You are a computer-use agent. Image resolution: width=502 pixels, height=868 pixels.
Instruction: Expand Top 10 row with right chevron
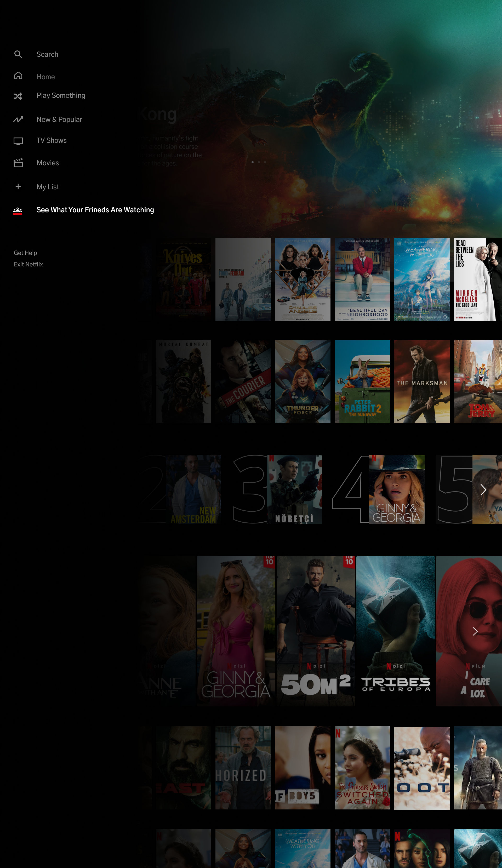[x=483, y=489]
